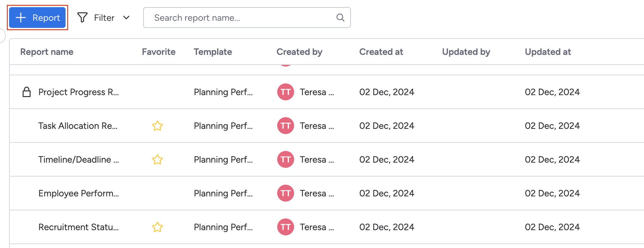Click TT avatar in Recruitment Status row
The height and width of the screenshot is (248, 644).
[285, 227]
